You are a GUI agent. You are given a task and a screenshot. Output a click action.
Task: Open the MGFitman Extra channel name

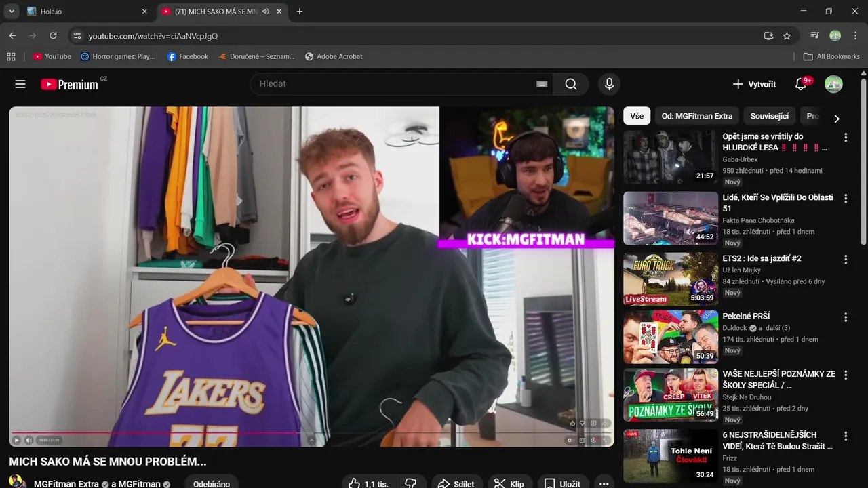click(x=66, y=484)
